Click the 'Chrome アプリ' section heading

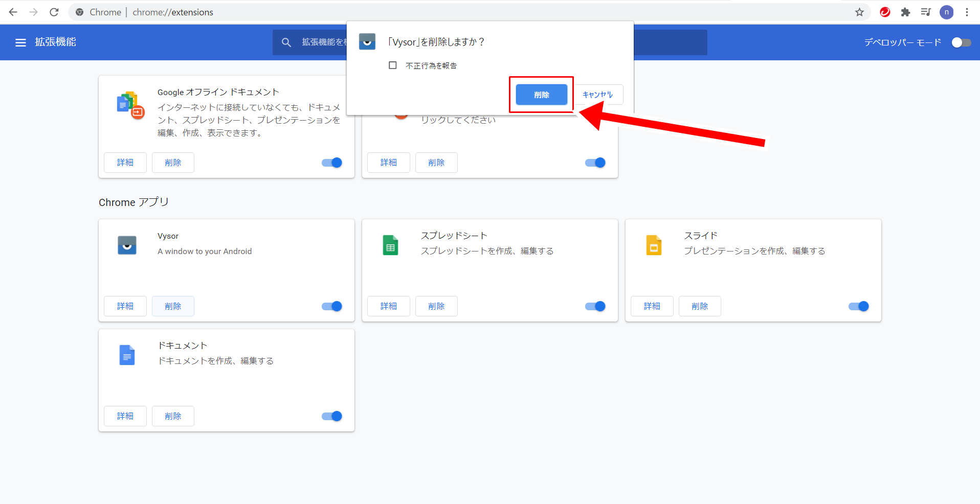(133, 202)
